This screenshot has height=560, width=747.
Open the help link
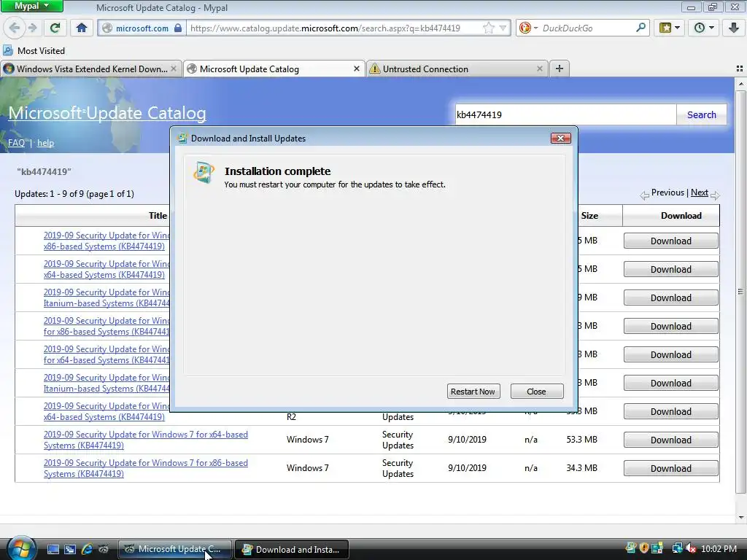point(45,143)
